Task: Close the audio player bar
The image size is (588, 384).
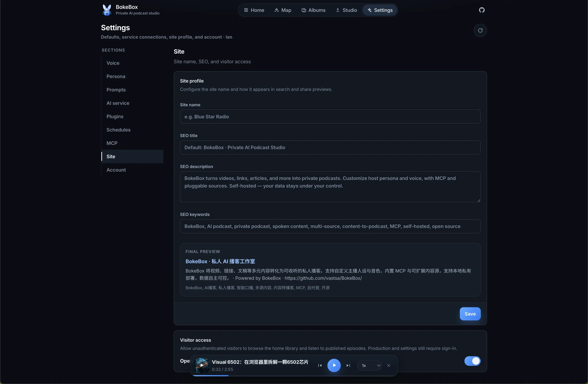Action: [x=389, y=365]
